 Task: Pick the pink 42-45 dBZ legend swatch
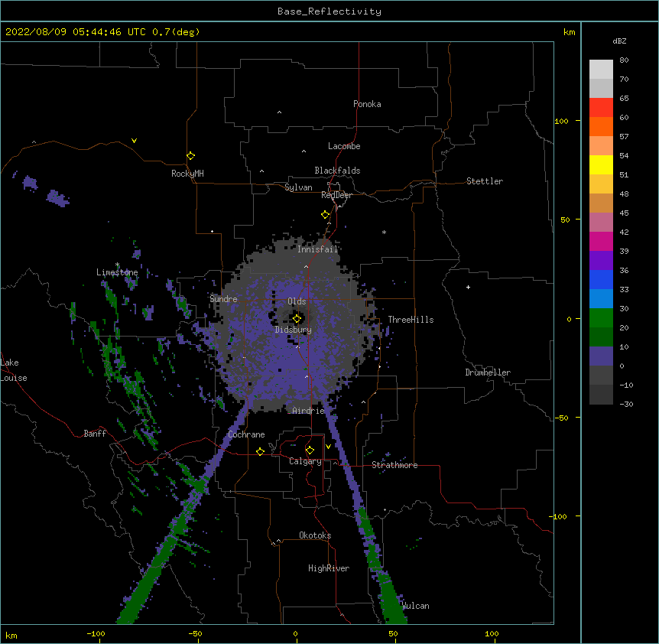[601, 223]
